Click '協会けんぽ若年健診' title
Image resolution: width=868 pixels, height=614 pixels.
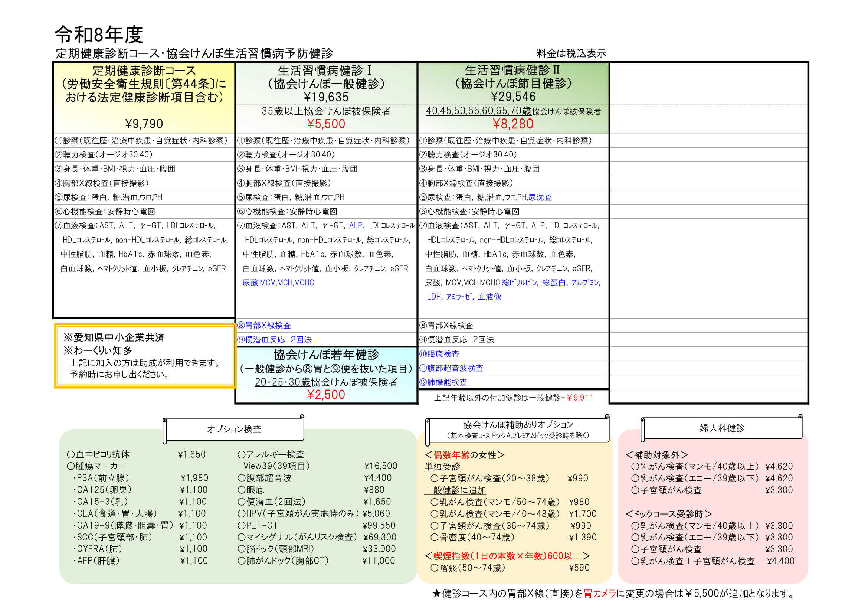[x=326, y=355]
